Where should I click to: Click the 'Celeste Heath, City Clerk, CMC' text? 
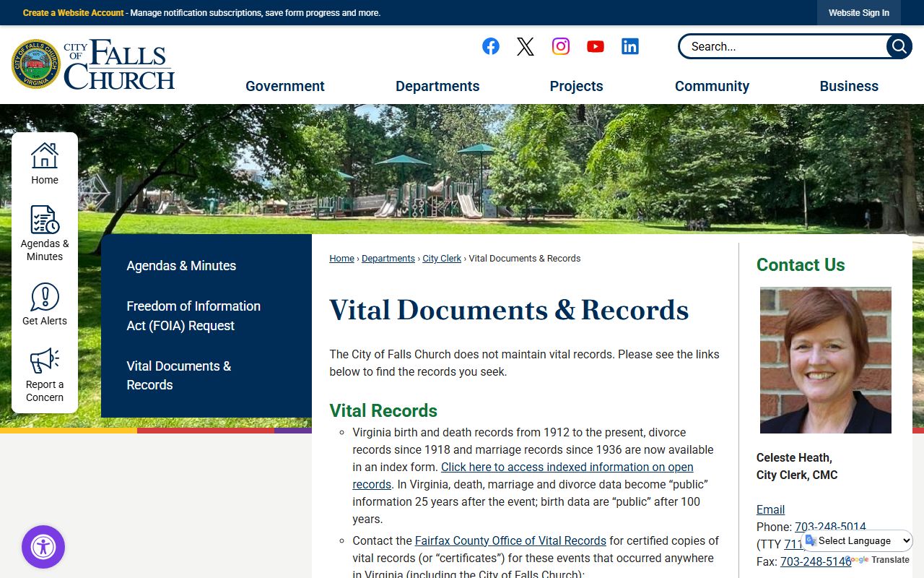pos(797,466)
